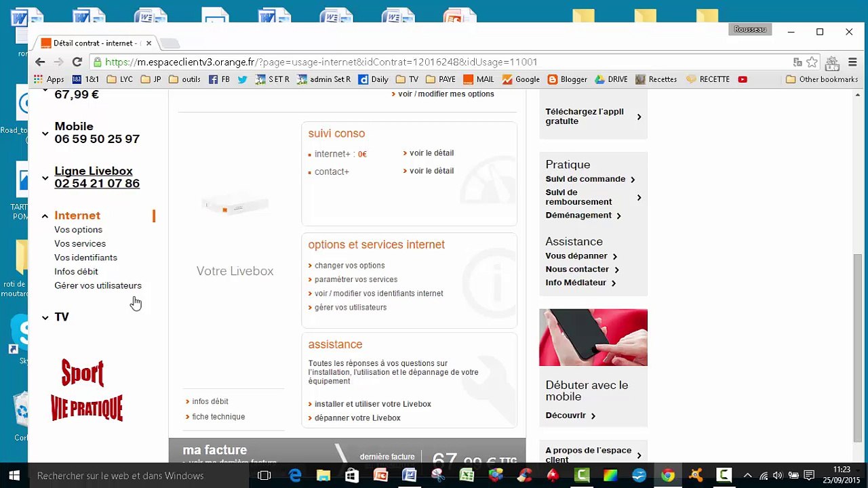The image size is (868, 488).
Task: Open the DRIVE bookmark
Action: [611, 79]
